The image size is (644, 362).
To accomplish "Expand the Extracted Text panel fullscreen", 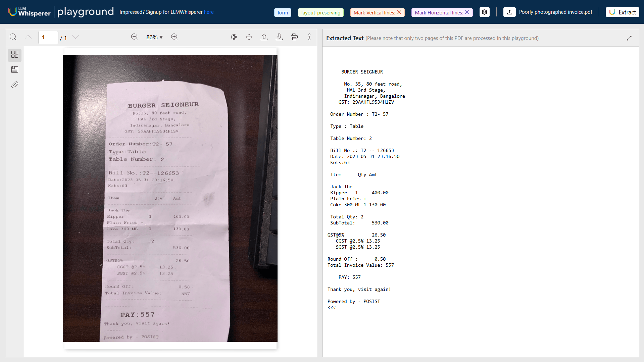I will click(x=629, y=38).
